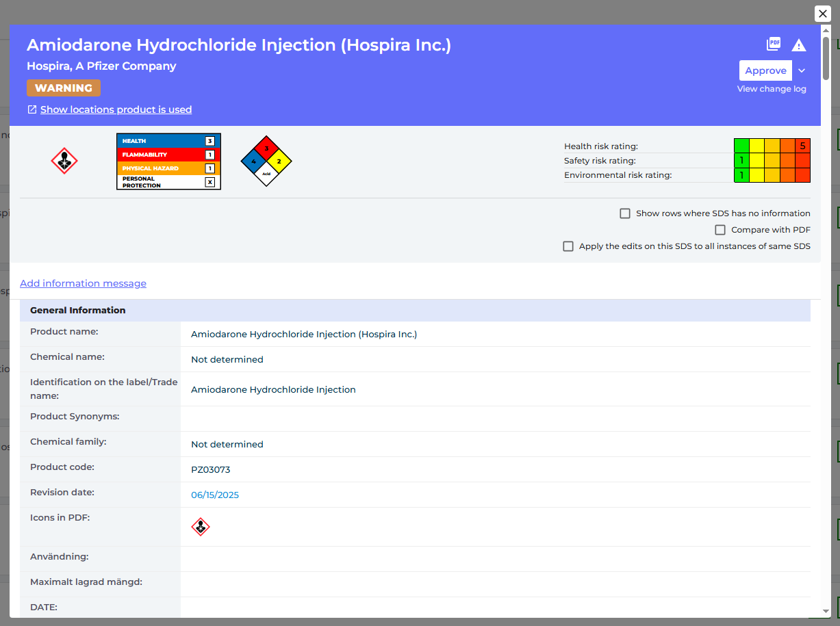Tick the Compare with PDF checkbox
This screenshot has height=626, width=840.
pos(720,230)
